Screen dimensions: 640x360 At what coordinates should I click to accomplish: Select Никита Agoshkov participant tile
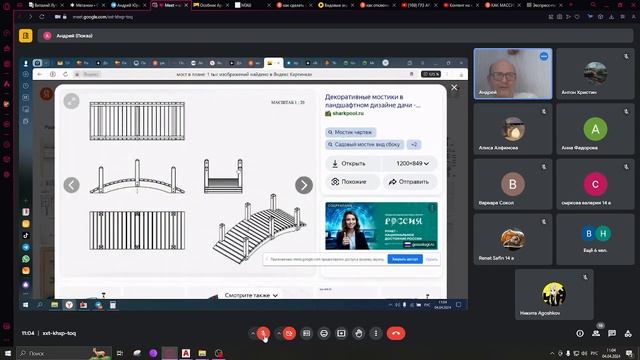click(554, 294)
